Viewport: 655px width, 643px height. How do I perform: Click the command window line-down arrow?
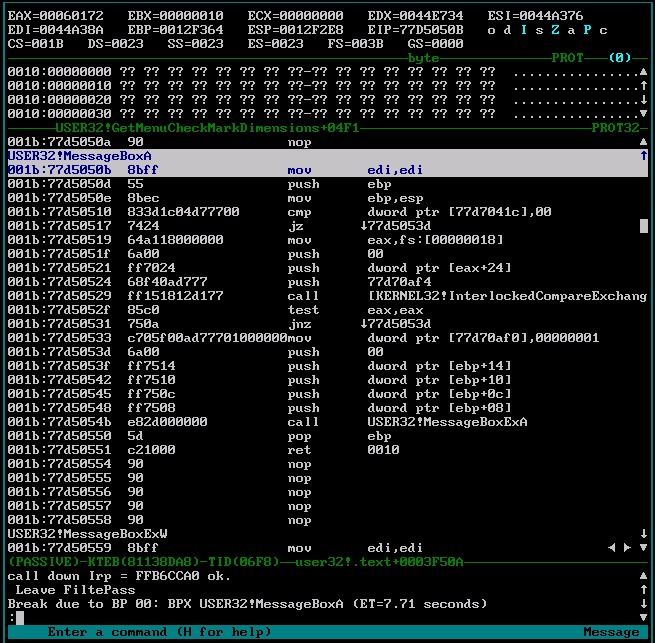[x=643, y=604]
